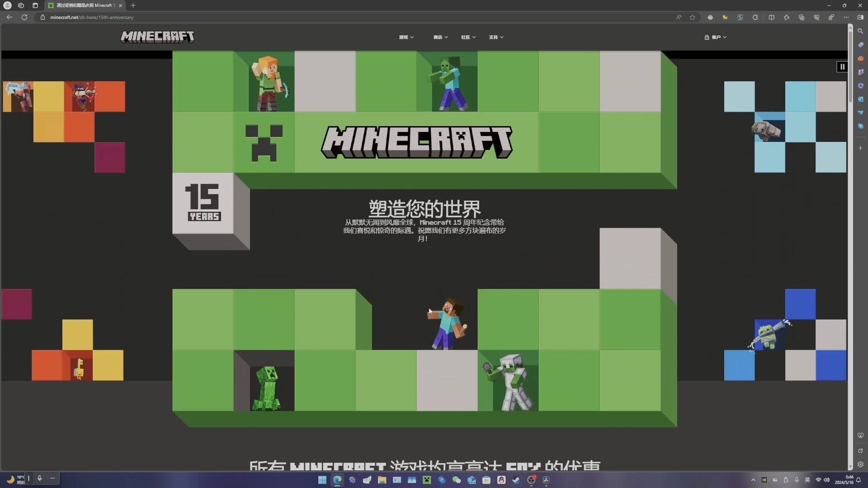Open the sidebar Shopping tag
Image resolution: width=868 pixels, height=488 pixels.
tap(860, 45)
